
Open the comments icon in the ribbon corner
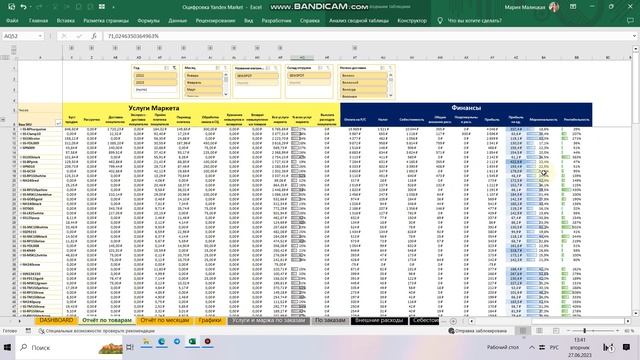coord(630,20)
